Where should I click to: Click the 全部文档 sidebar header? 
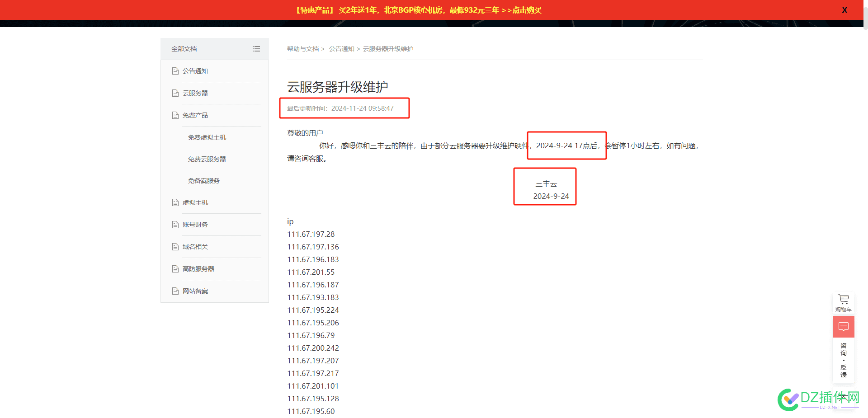coord(184,49)
